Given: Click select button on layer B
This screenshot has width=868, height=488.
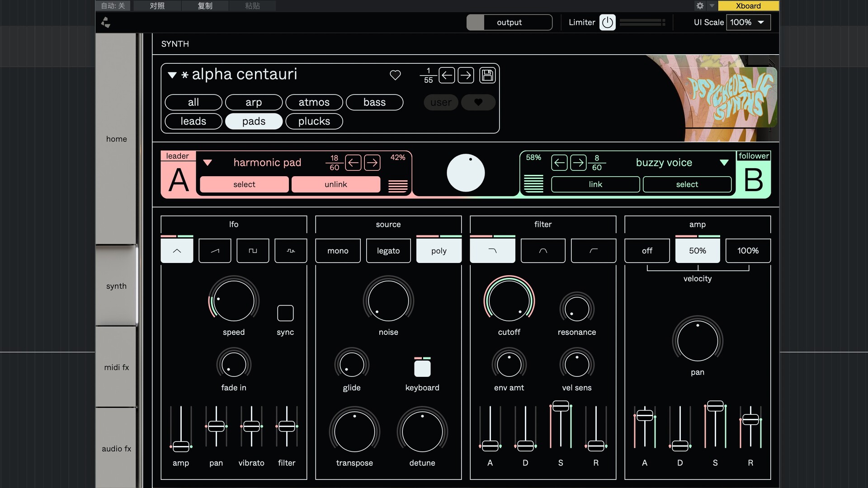Looking at the screenshot, I should coord(687,184).
